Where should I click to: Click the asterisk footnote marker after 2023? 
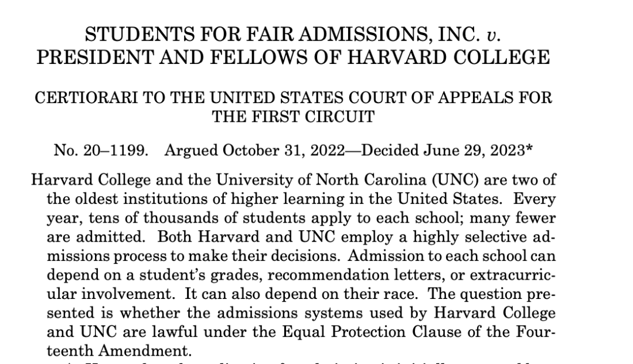(x=529, y=149)
